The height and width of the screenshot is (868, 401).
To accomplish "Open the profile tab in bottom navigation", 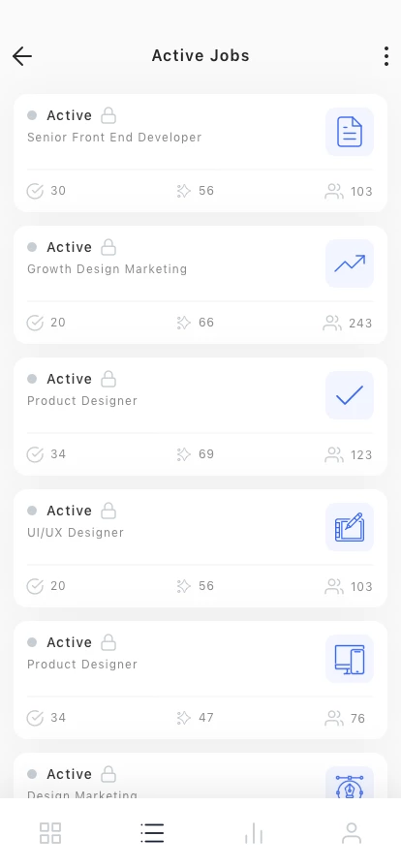I will click(352, 832).
